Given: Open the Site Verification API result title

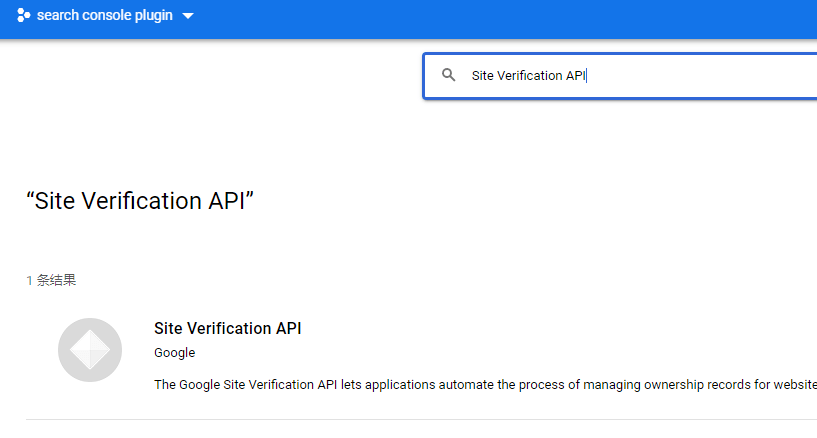Looking at the screenshot, I should 227,329.
